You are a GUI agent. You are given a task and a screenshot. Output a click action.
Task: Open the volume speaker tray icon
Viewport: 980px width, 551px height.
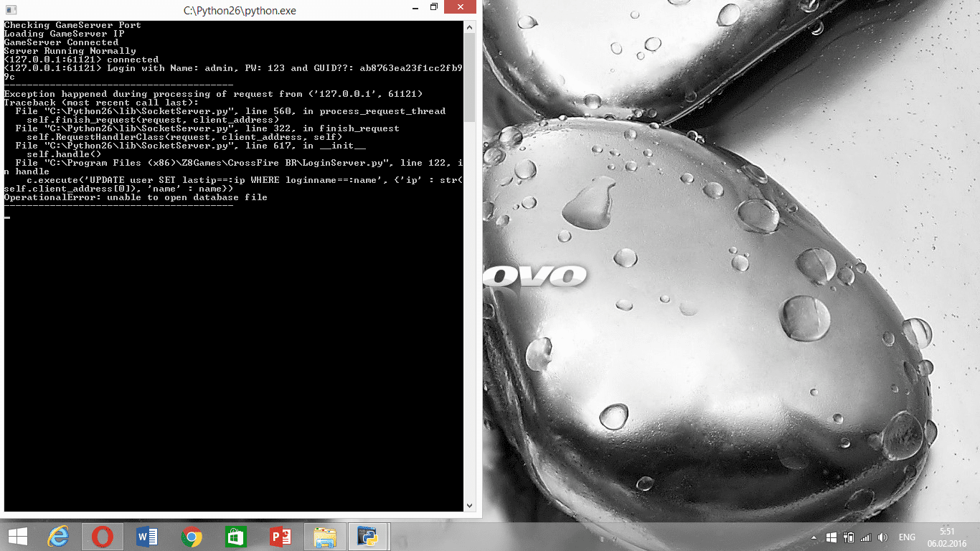(883, 537)
